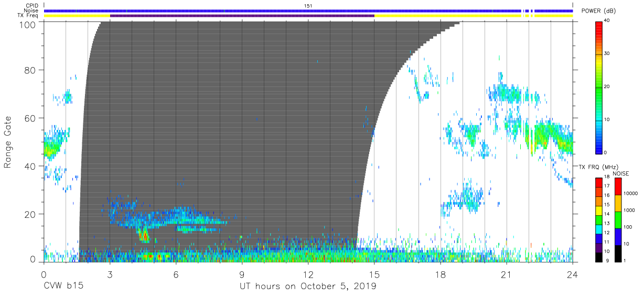
Task: Click the hour 15 tick on the UT axis
Action: (374, 274)
